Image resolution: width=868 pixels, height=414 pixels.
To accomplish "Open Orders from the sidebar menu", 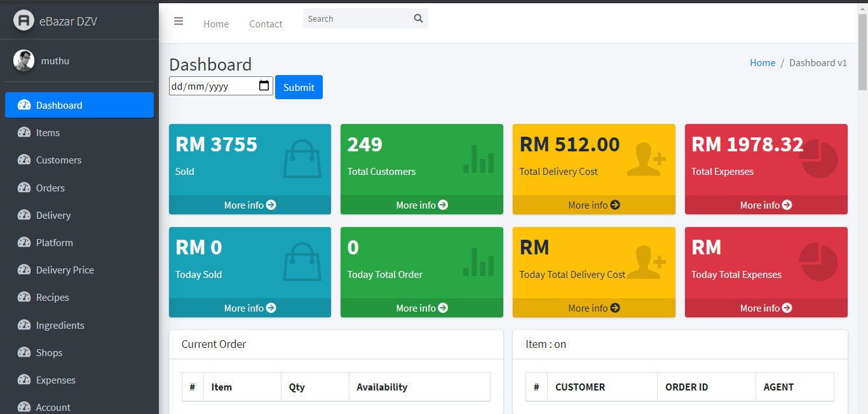I will click(50, 188).
